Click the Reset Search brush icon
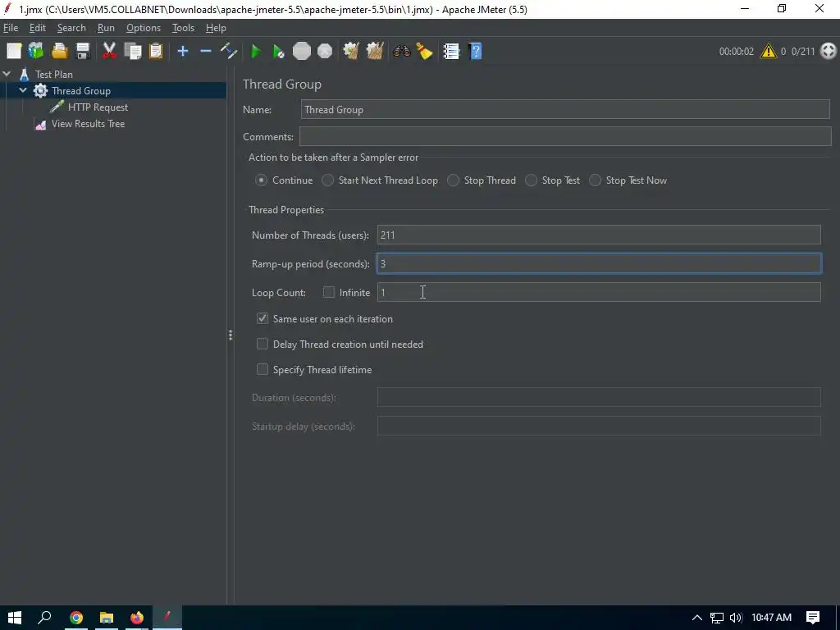The width and height of the screenshot is (840, 630). pyautogui.click(x=424, y=52)
